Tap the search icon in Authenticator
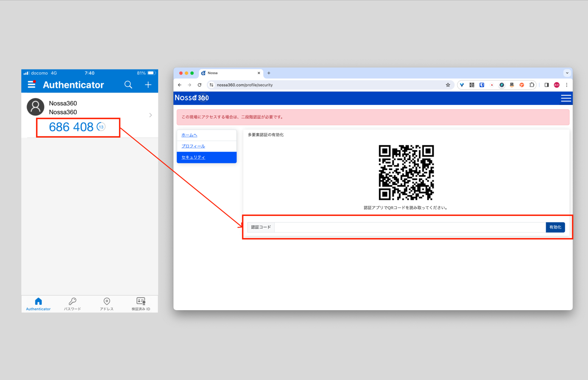The height and width of the screenshot is (380, 588). pyautogui.click(x=128, y=85)
